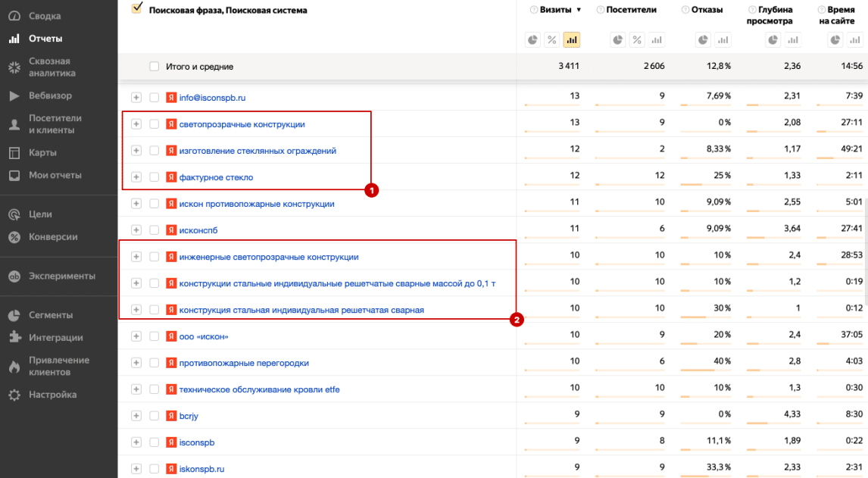This screenshot has height=478, width=868.
Task: Sort by Визиты using the arrow
Action: click(x=579, y=10)
